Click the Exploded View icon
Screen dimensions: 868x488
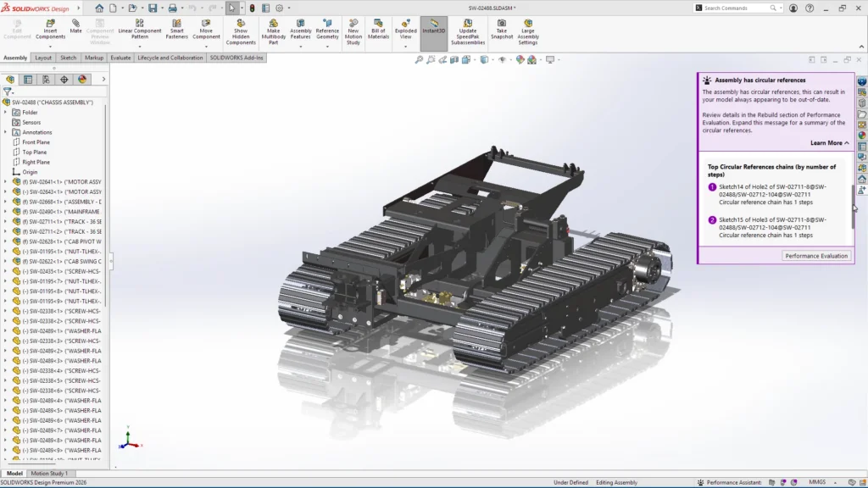(406, 29)
